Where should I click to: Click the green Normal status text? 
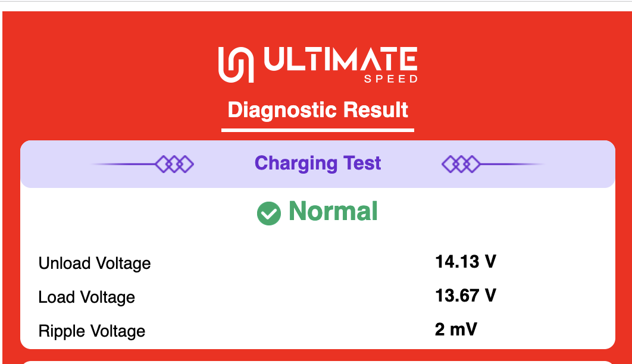(x=333, y=211)
